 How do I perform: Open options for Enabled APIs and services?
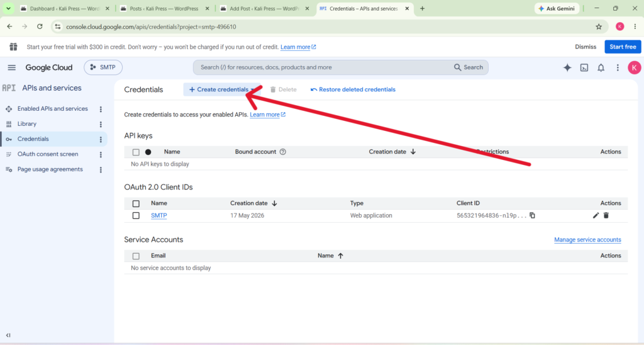[101, 109]
